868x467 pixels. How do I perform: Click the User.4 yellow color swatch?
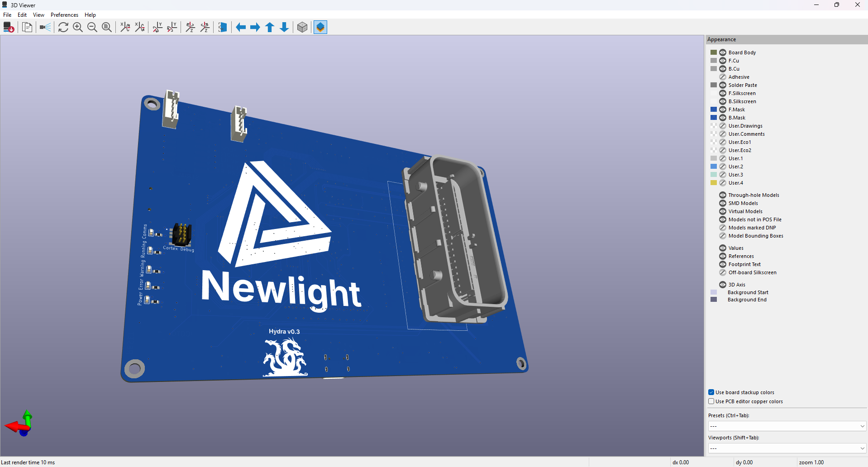point(714,183)
